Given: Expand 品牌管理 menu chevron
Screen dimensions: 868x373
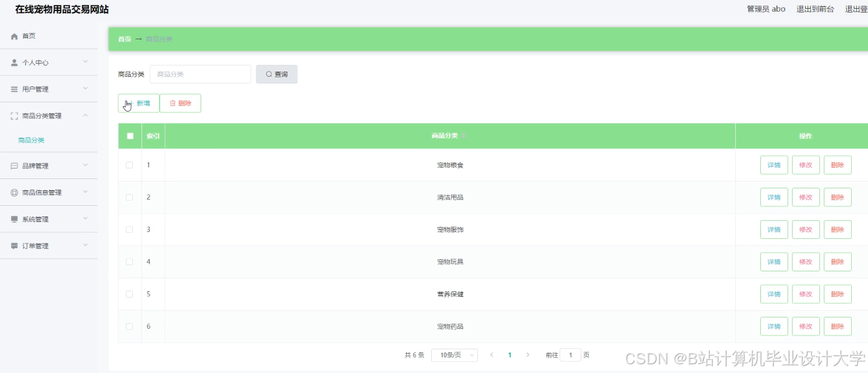Looking at the screenshot, I should pyautogui.click(x=85, y=165).
